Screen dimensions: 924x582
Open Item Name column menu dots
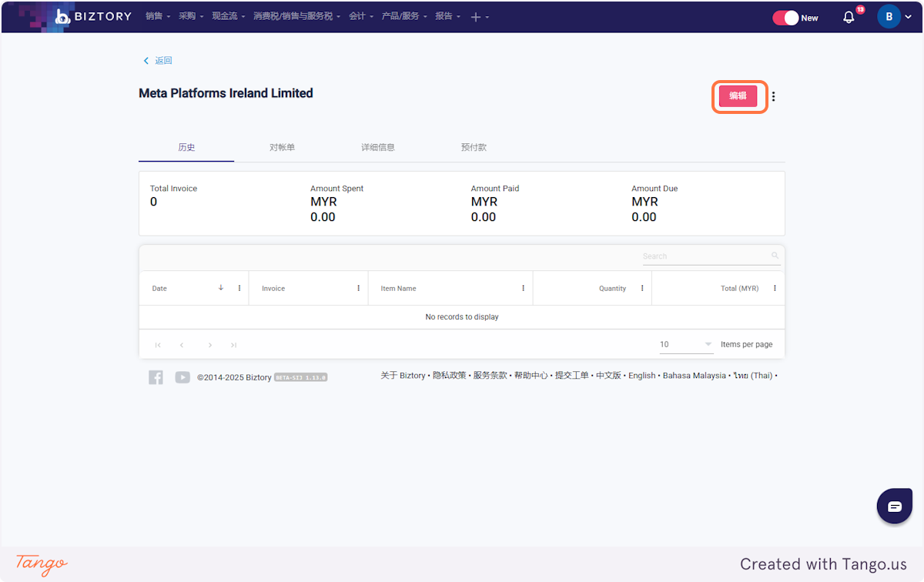[524, 288]
